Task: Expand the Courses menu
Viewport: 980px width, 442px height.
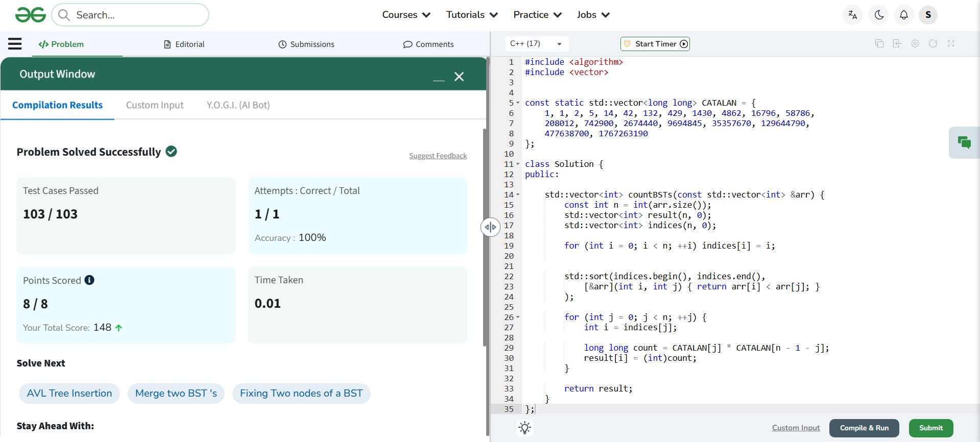Action: [x=406, y=15]
